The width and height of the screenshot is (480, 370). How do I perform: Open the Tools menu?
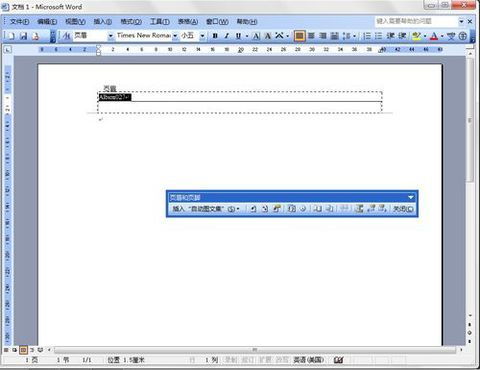(x=160, y=22)
